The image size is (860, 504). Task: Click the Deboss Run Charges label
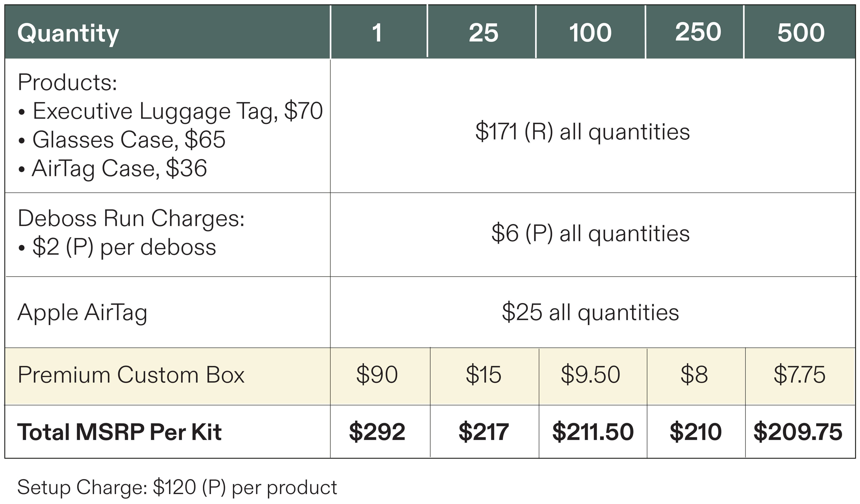point(131,218)
